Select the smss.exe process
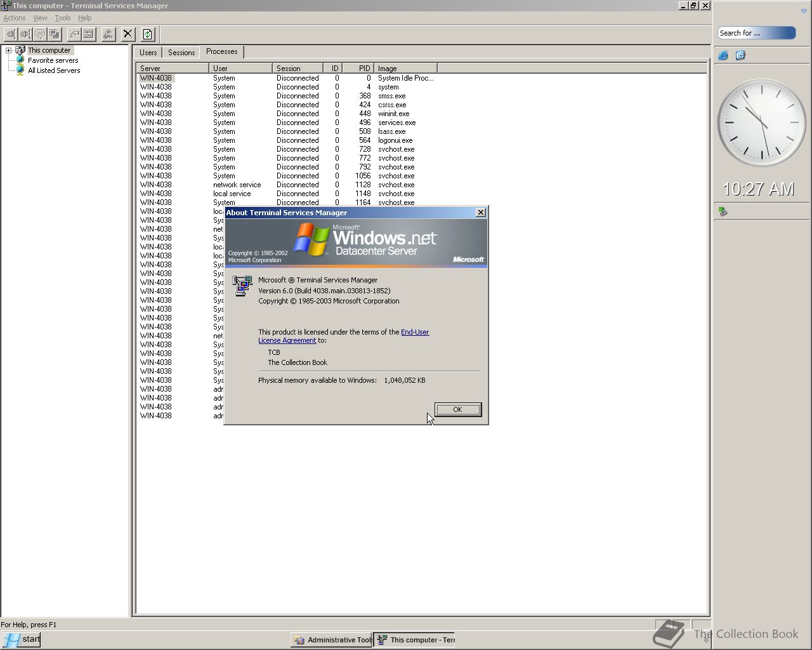This screenshot has width=812, height=650. (x=287, y=96)
